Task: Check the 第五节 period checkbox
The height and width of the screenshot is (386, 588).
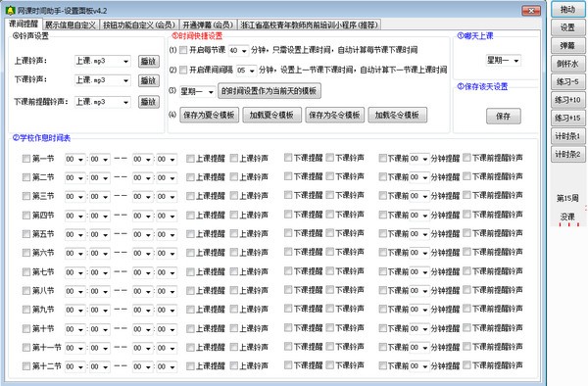Action: [x=26, y=234]
